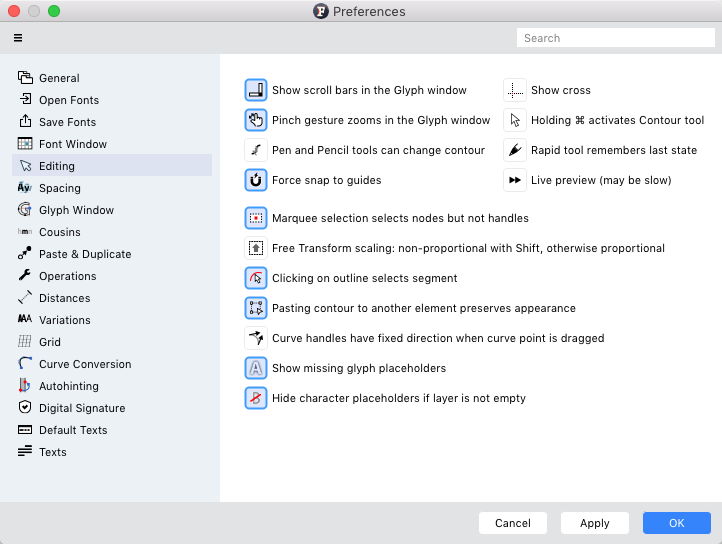Toggle Clicking on outline selects segment icon
The image size is (722, 544).
tap(256, 278)
